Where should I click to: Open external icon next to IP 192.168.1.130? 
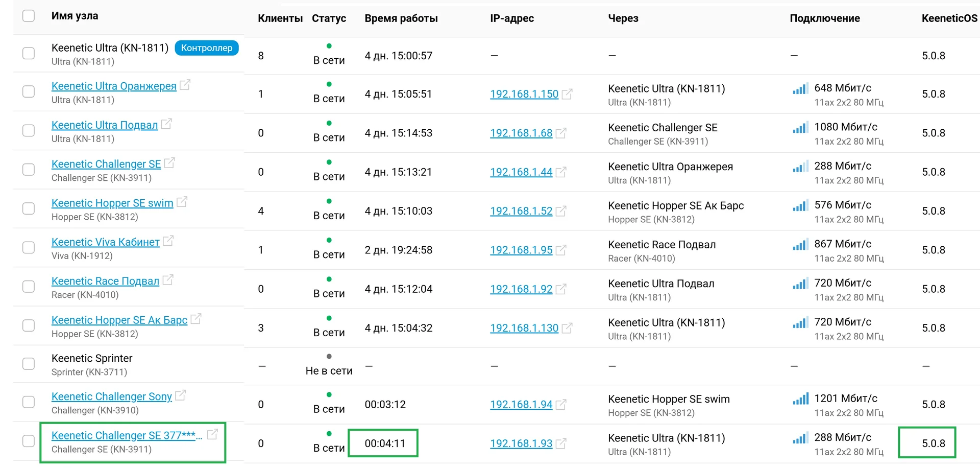[x=567, y=328]
